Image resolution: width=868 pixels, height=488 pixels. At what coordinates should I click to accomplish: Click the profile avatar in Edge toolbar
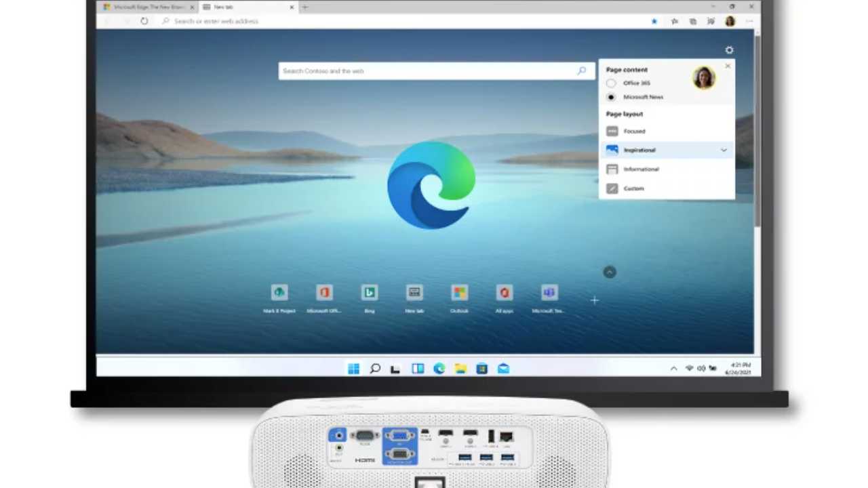730,21
